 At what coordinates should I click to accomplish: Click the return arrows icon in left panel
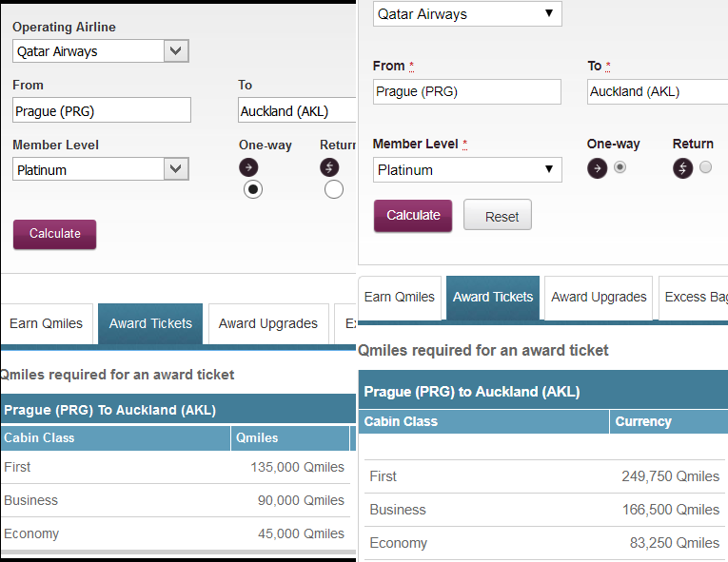tap(329, 167)
